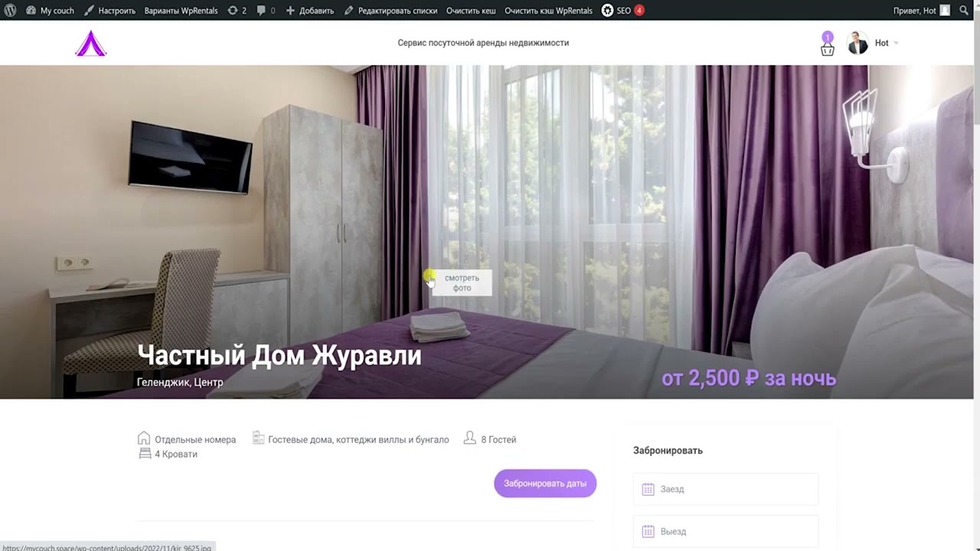Open the Добавить new content menu
Screen dimensions: 980x551
pos(309,11)
